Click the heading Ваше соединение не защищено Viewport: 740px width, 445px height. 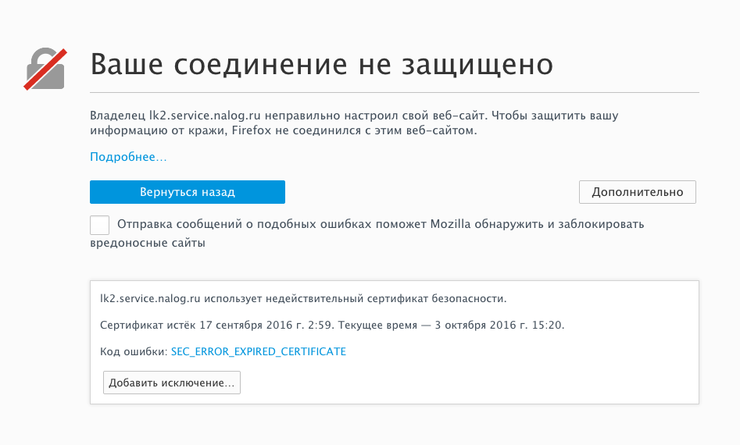pyautogui.click(x=321, y=64)
